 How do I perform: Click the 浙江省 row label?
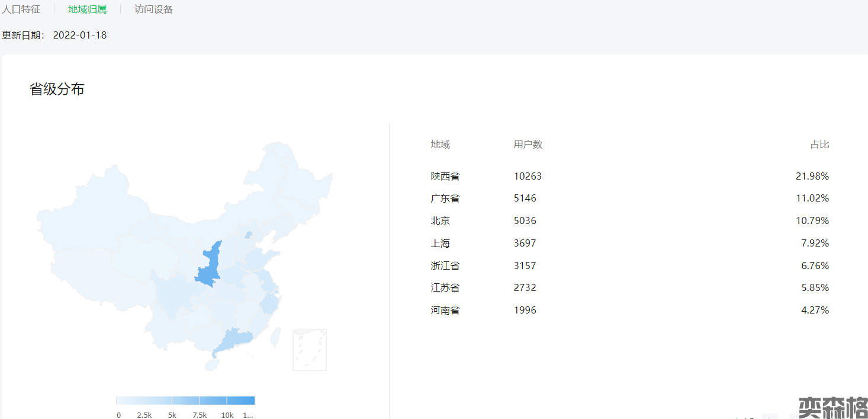point(445,266)
